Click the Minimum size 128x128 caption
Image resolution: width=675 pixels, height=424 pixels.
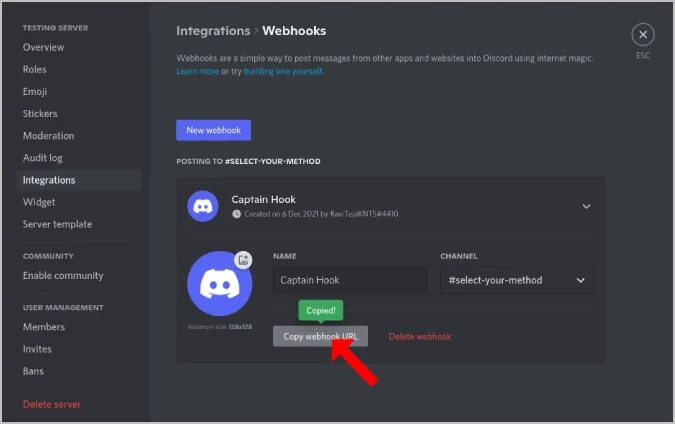[x=220, y=327]
